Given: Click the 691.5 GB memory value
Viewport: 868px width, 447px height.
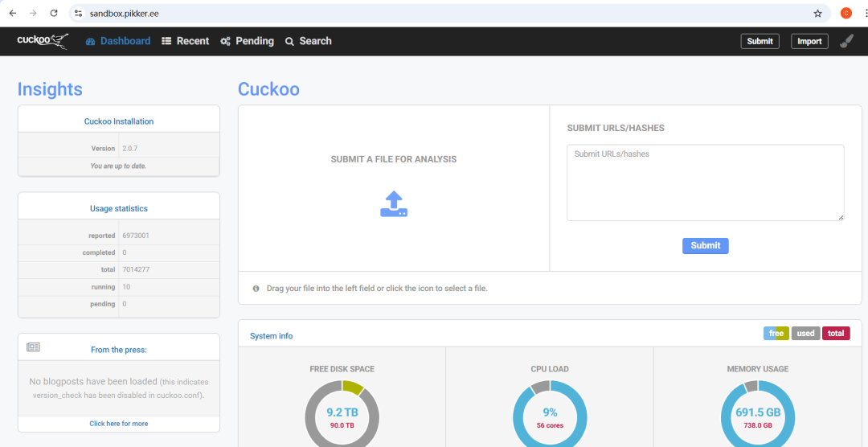Looking at the screenshot, I should [x=758, y=412].
